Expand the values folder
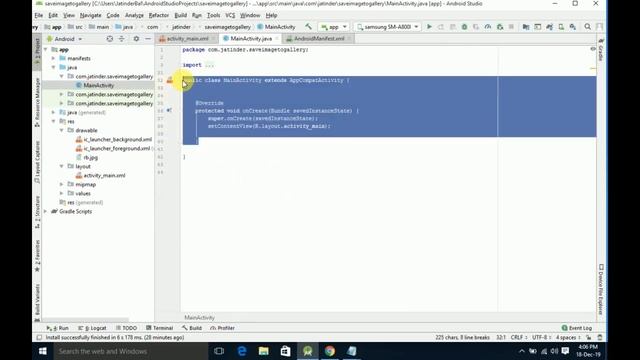The height and width of the screenshot is (360, 640). [x=62, y=193]
